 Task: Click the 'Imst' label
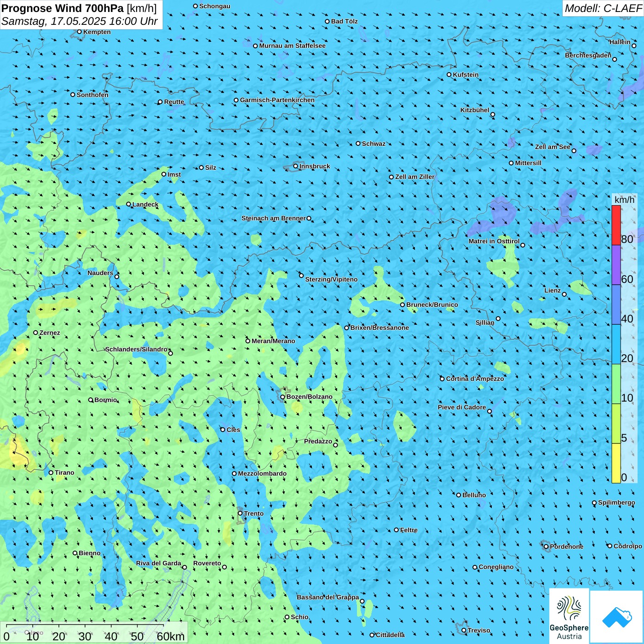tap(174, 174)
